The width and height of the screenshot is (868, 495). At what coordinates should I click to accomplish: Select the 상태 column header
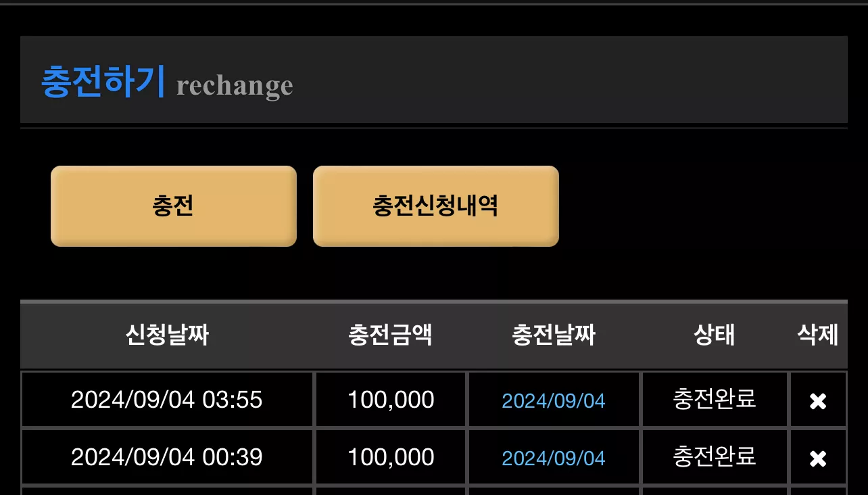715,335
